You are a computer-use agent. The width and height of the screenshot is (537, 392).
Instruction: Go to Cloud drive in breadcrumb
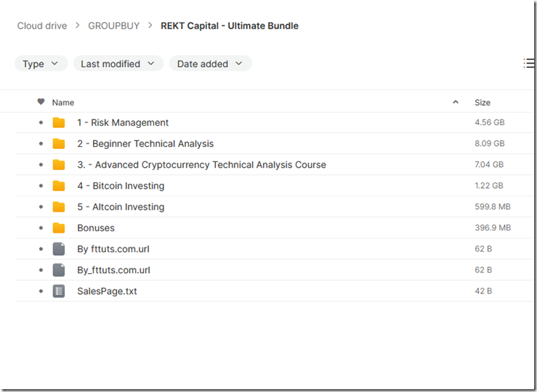pyautogui.click(x=42, y=26)
